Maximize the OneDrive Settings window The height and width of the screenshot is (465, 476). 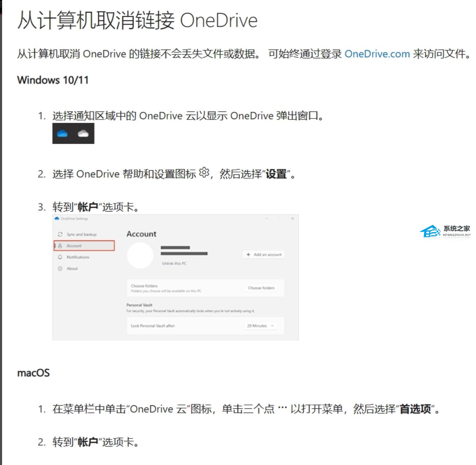[x=280, y=219]
